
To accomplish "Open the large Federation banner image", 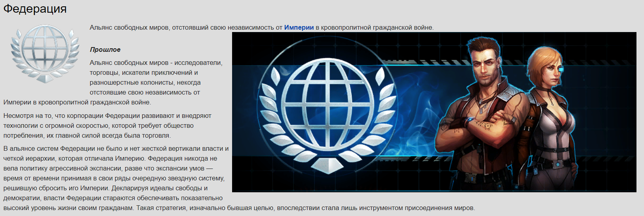I will tap(434, 112).
